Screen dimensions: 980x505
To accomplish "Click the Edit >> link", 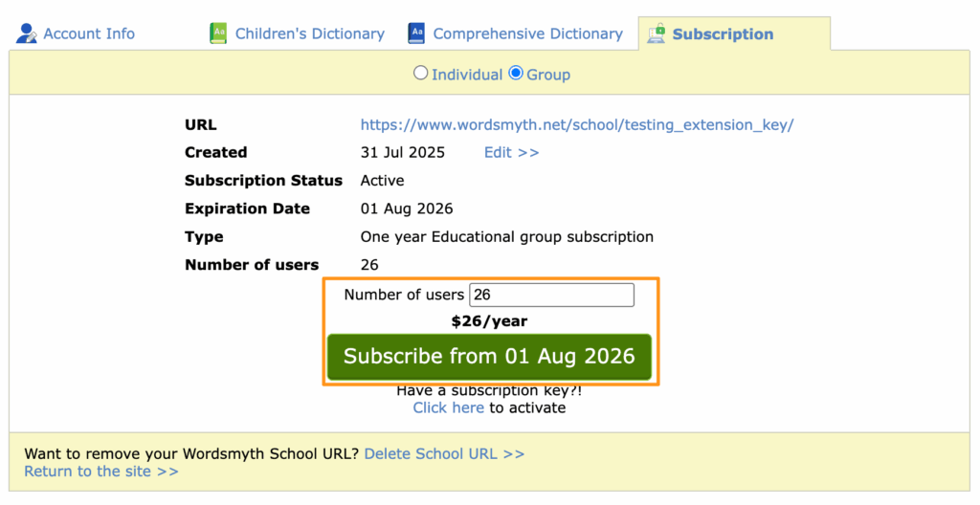I will point(511,152).
